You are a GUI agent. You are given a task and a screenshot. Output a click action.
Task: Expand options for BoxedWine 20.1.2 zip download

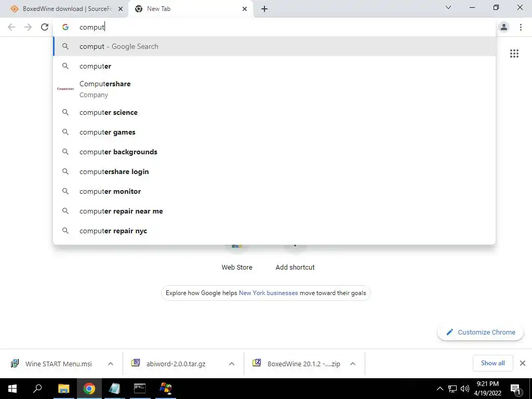tap(353, 364)
